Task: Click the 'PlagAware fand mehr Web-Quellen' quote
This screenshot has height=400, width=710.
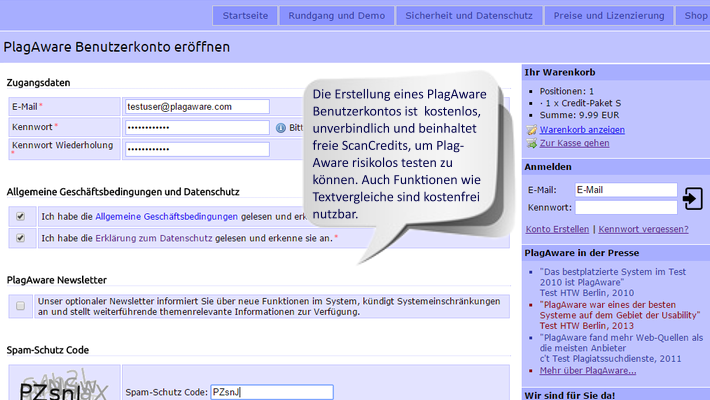Action: click(x=621, y=348)
